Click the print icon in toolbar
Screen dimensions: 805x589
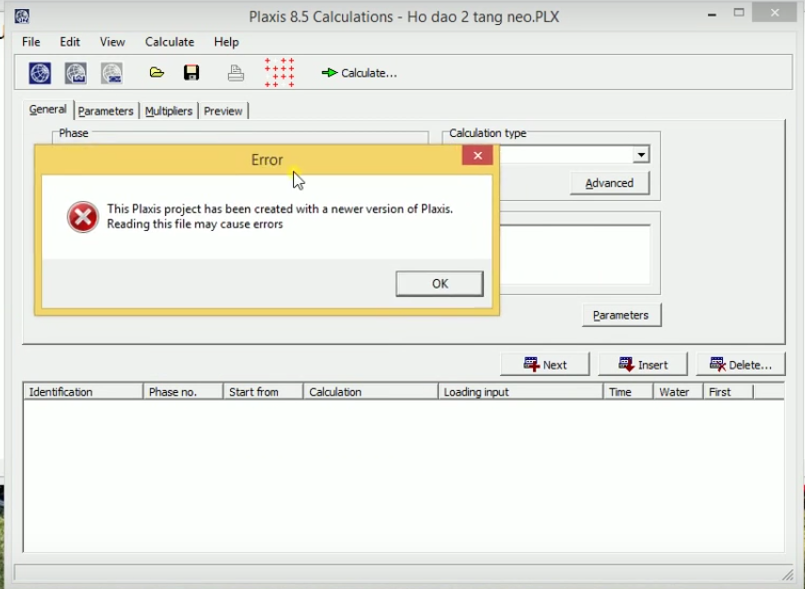tap(236, 73)
